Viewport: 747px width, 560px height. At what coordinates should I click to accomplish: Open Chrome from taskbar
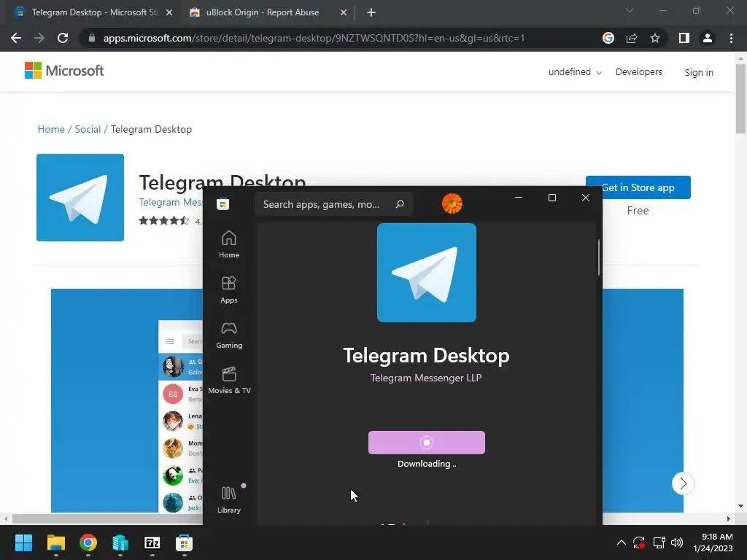(x=88, y=542)
